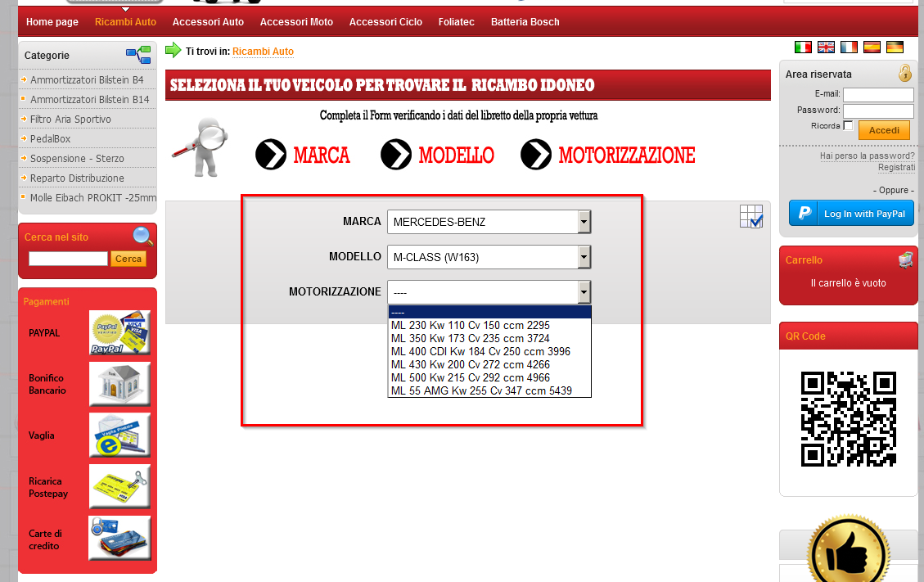This screenshot has height=582, width=924.
Task: Open the Ricambi Auto menu item
Action: coord(125,22)
